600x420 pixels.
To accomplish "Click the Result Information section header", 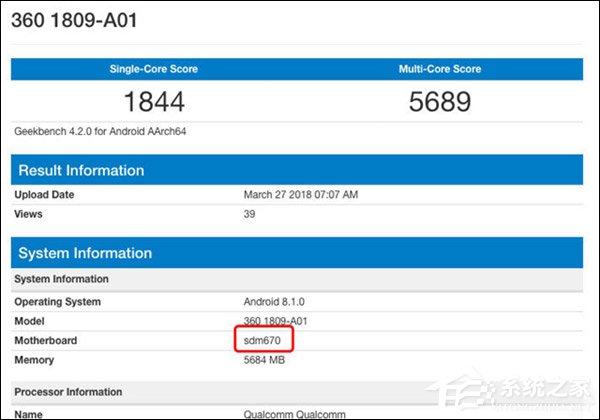I will click(297, 170).
